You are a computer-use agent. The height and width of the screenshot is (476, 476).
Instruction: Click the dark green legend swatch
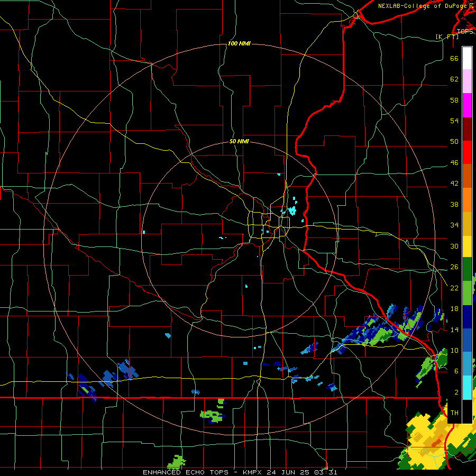pyautogui.click(x=467, y=269)
